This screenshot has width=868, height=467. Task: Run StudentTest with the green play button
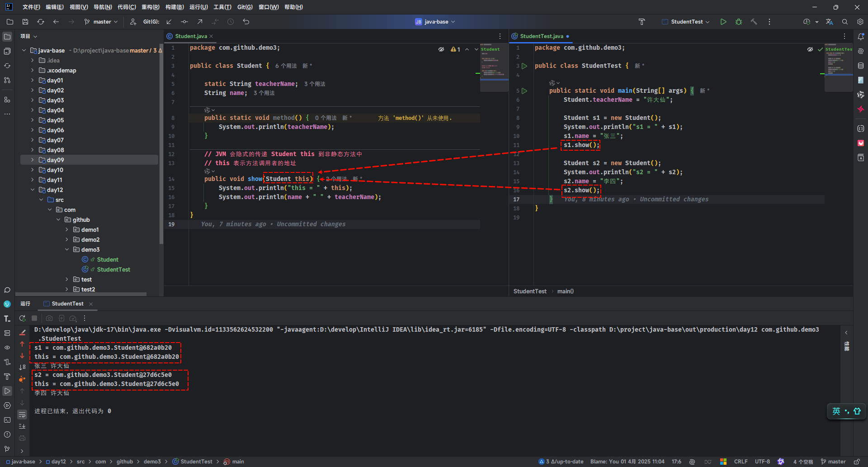coord(723,22)
